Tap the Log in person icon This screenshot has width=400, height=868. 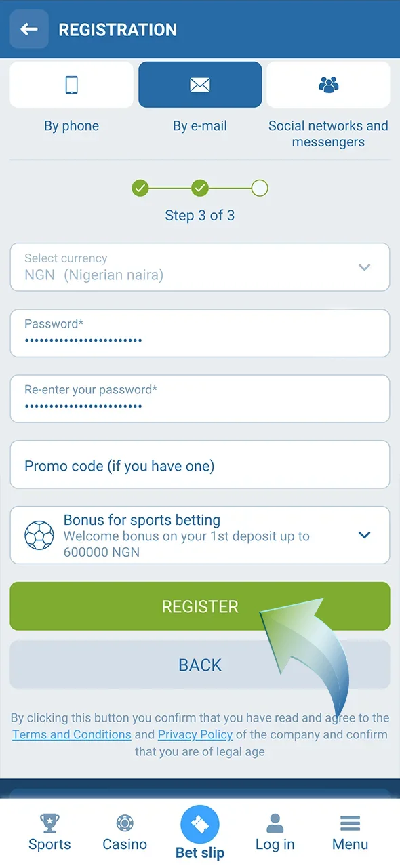275,823
